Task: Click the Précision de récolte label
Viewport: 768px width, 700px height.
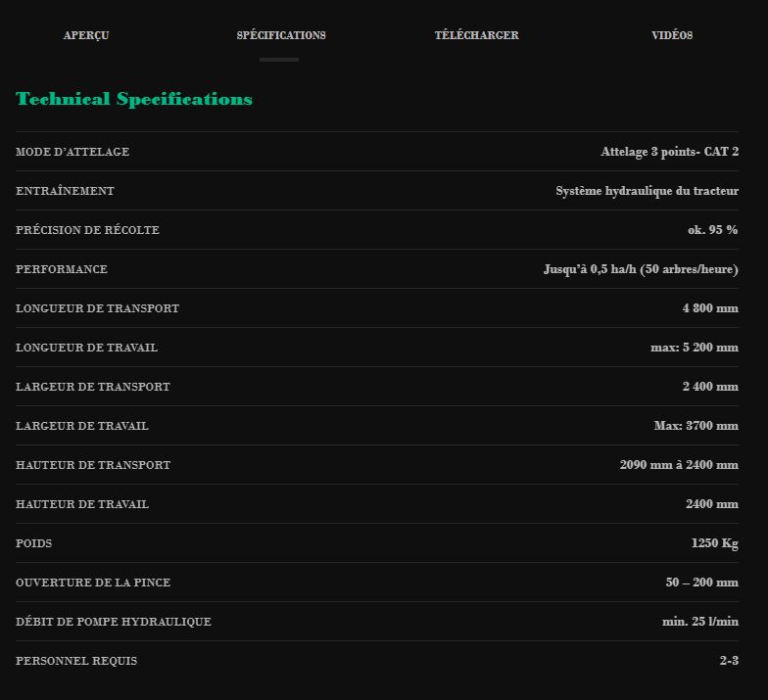Action: click(87, 230)
